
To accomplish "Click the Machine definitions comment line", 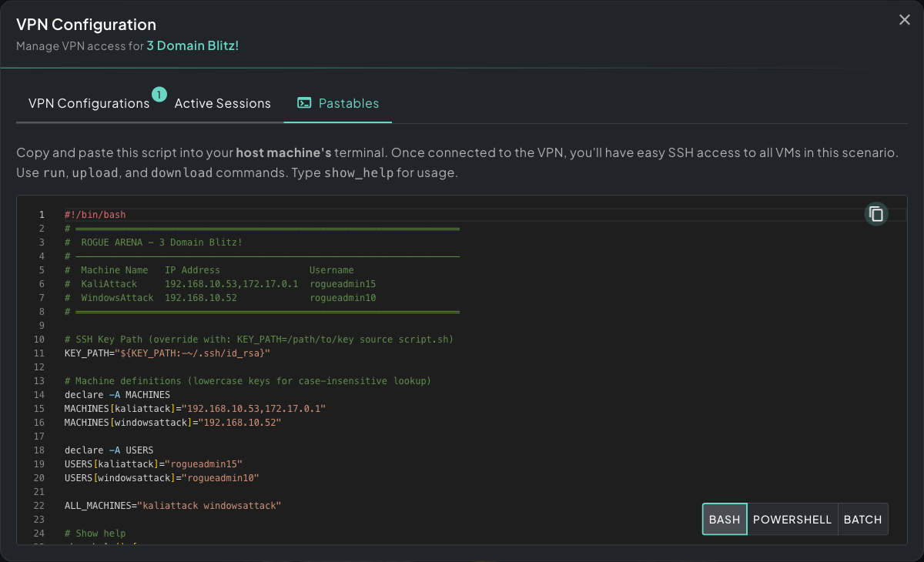I will point(248,381).
